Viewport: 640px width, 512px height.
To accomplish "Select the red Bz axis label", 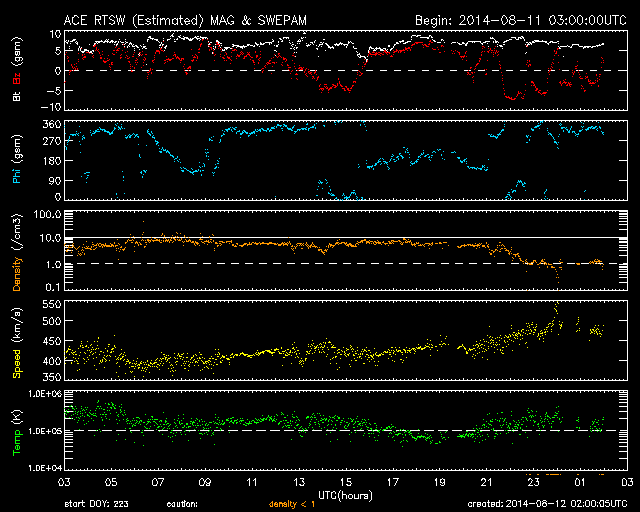I will click(17, 78).
